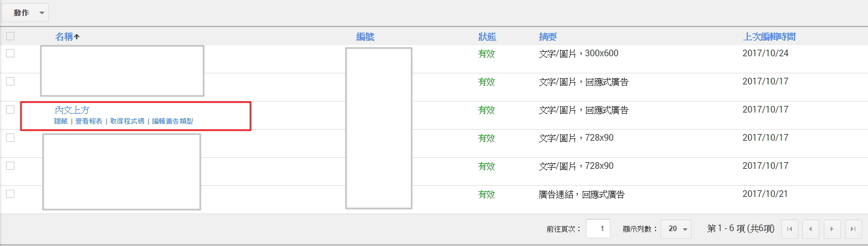The image size is (868, 246).
Task: Click 查看報表 link under 內文上方
Action: [89, 121]
